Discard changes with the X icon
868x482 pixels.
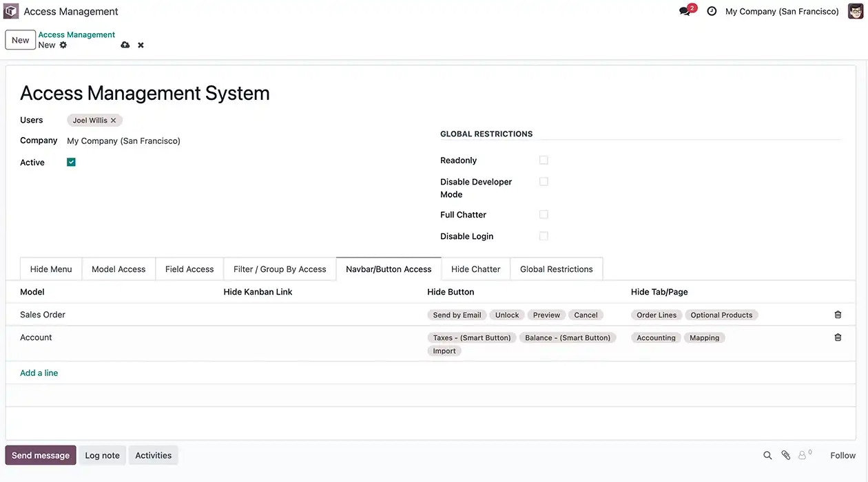[x=140, y=44]
